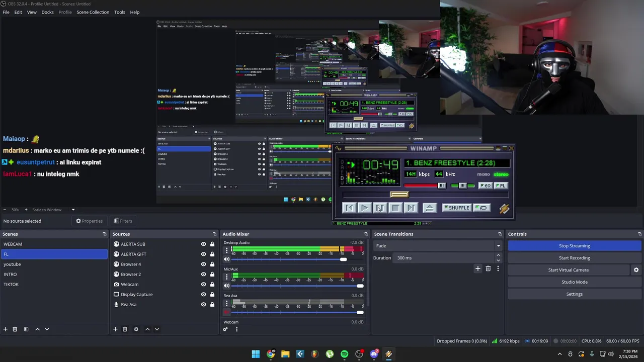Unlock the Display Capture source
Viewport: 644px width, 362px height.
[x=212, y=295]
